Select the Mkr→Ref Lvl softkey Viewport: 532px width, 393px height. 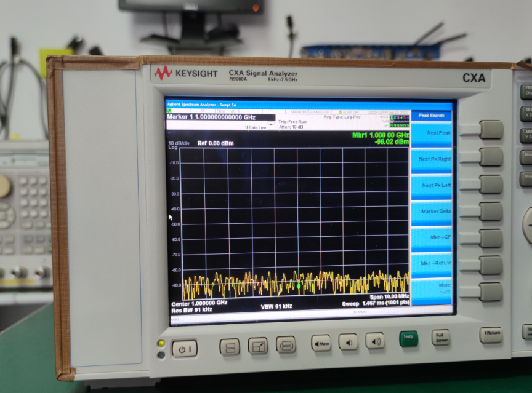[x=436, y=264]
